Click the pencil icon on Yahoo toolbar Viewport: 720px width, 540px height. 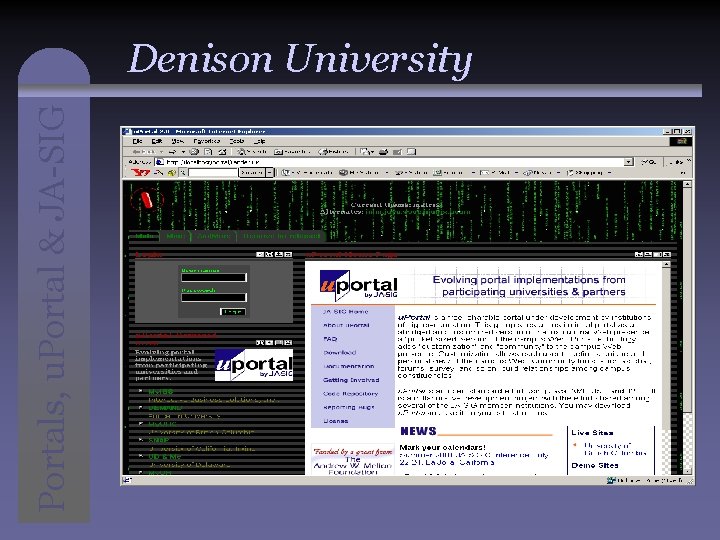[158, 173]
